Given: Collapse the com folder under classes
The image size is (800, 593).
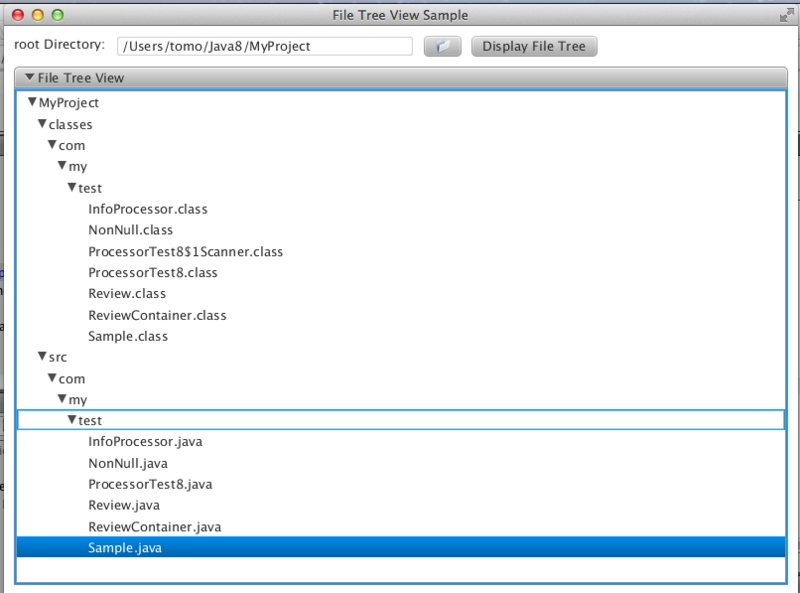Looking at the screenshot, I should click(x=52, y=145).
